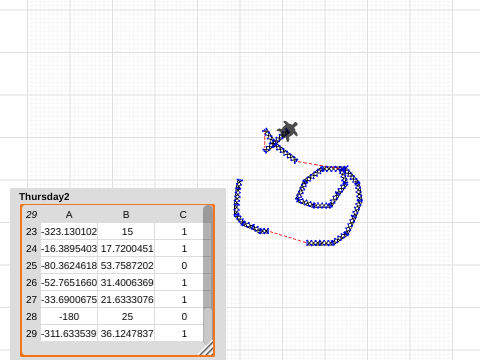480x360 pixels.
Task: Click column C value in row 24
Action: tap(179, 249)
